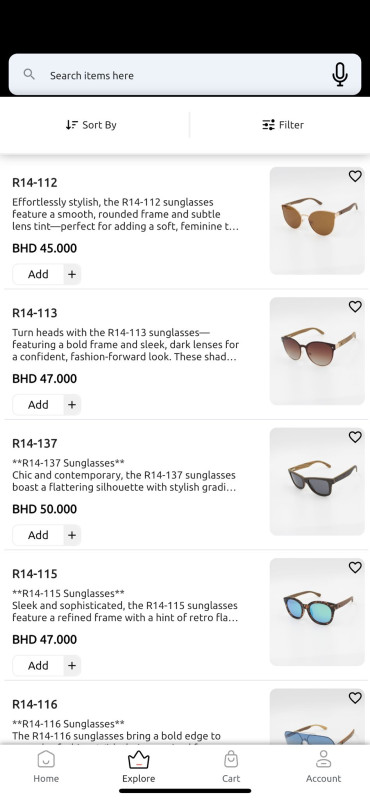The image size is (370, 800).
Task: Open the Account tab
Action: click(x=323, y=766)
